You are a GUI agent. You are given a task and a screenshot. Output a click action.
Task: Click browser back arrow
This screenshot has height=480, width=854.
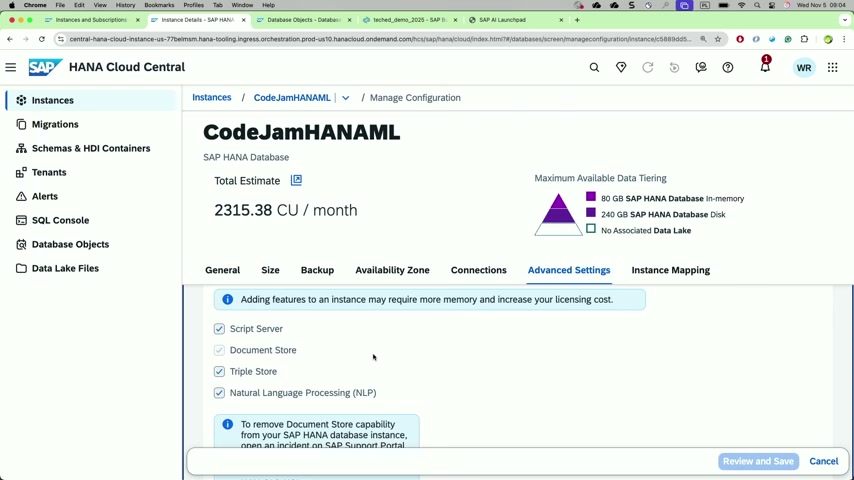[x=10, y=39]
